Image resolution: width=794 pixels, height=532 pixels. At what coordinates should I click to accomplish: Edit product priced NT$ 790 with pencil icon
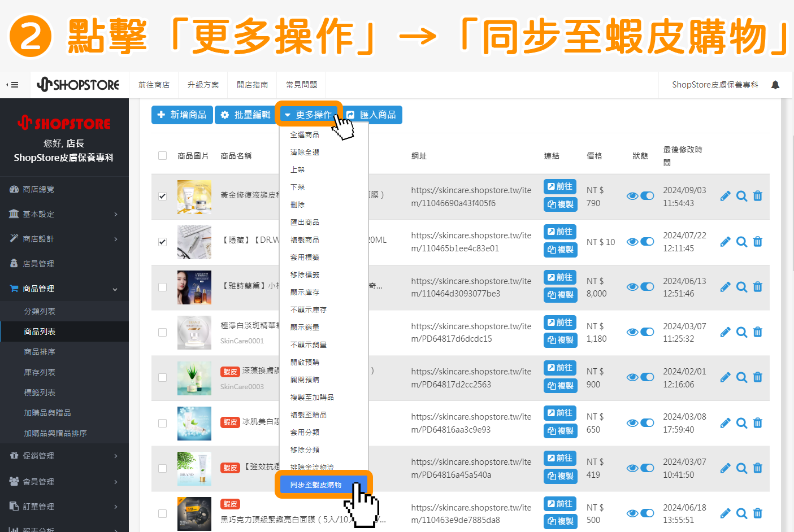(x=726, y=196)
